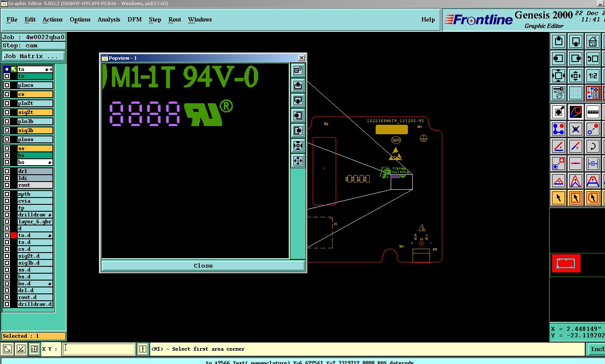Click the curved rotate arrow icon

tap(593, 146)
